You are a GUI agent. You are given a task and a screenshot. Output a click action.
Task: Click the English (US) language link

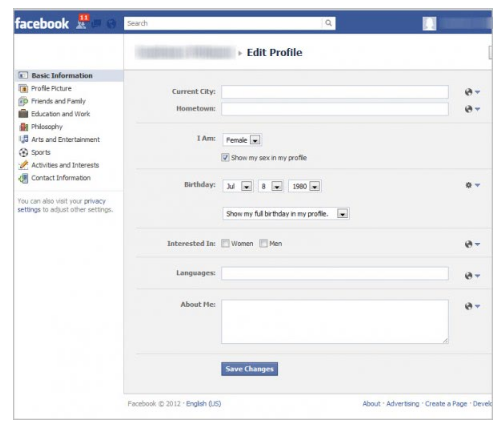tap(203, 404)
